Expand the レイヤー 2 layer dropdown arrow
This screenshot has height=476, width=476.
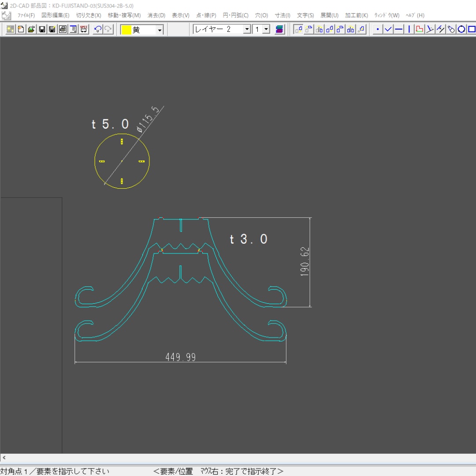(x=247, y=30)
